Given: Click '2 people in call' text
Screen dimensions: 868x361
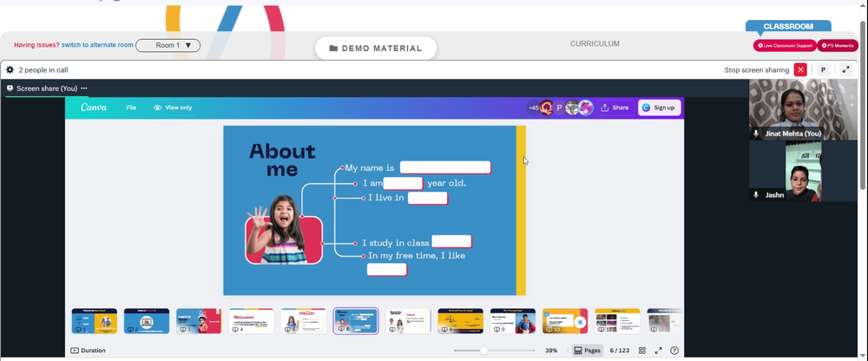Looking at the screenshot, I should pyautogui.click(x=43, y=70).
